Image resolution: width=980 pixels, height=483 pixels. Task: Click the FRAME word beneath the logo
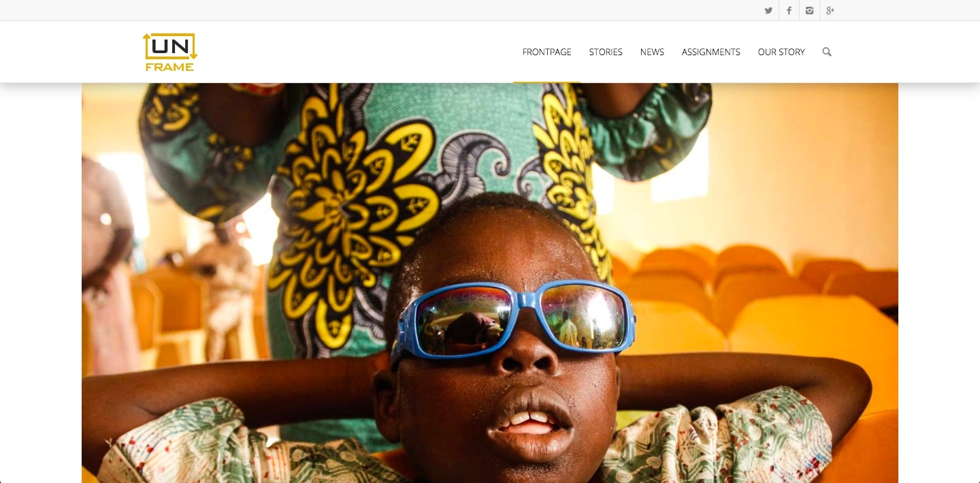(170, 67)
